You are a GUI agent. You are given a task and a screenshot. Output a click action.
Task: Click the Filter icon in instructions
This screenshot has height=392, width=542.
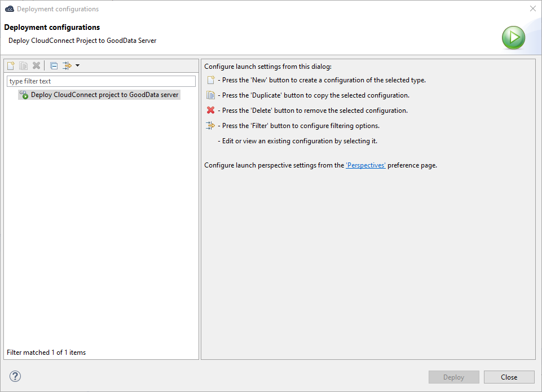coord(210,125)
